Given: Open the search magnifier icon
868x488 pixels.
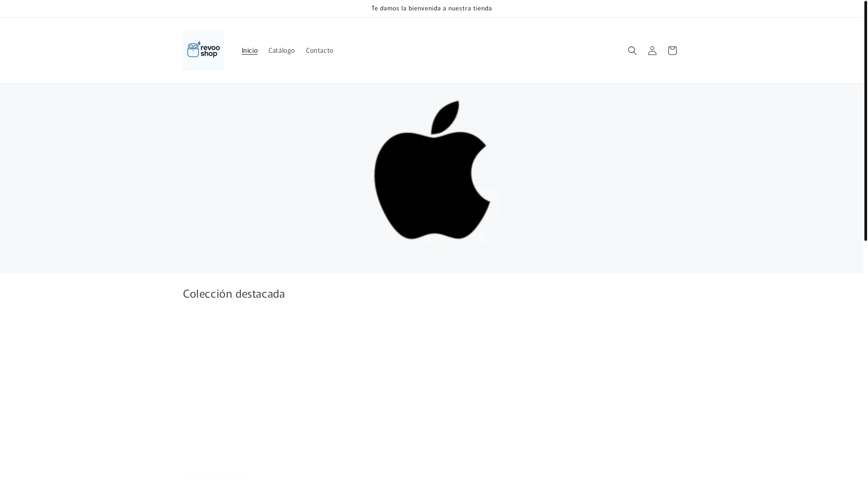Looking at the screenshot, I should [632, 51].
